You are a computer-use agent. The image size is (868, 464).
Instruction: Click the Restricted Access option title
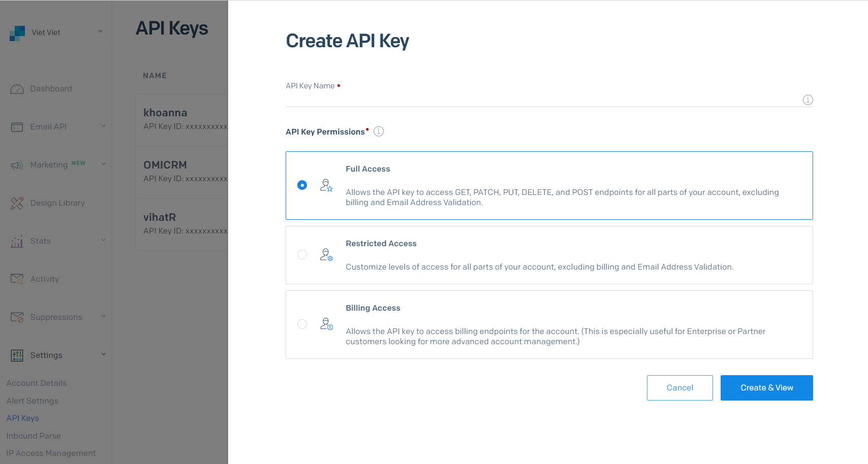click(x=381, y=244)
